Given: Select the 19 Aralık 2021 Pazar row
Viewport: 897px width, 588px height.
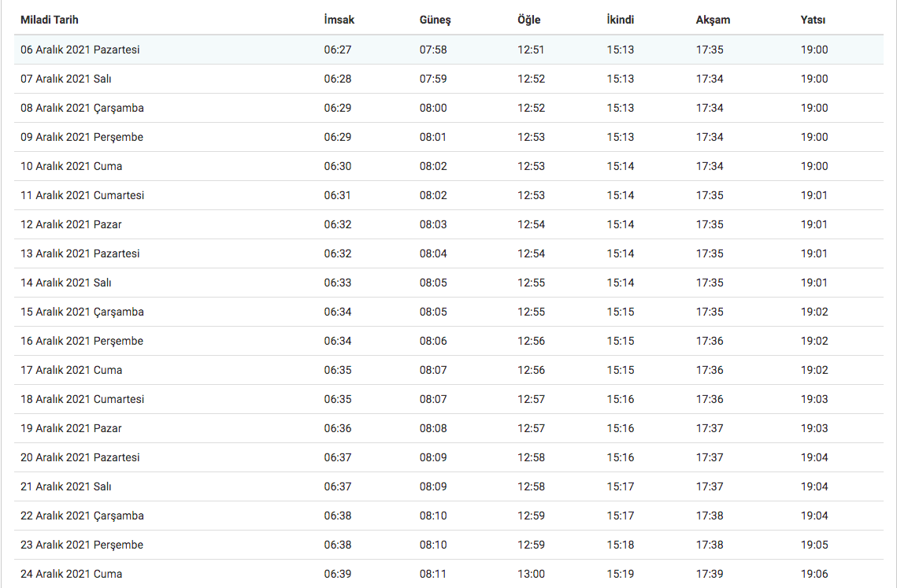Looking at the screenshot, I should 449,428.
